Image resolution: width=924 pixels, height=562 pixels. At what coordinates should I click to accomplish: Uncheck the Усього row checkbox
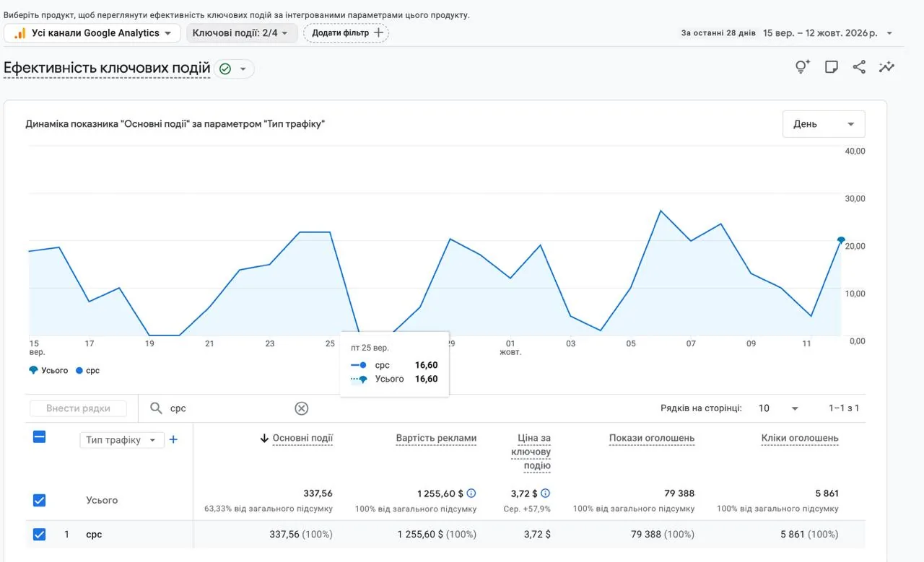click(x=40, y=500)
